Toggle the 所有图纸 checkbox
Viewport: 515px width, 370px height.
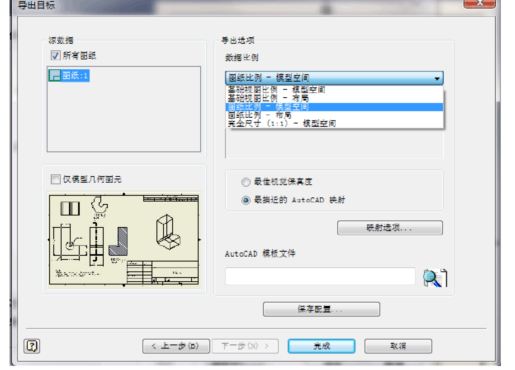55,55
